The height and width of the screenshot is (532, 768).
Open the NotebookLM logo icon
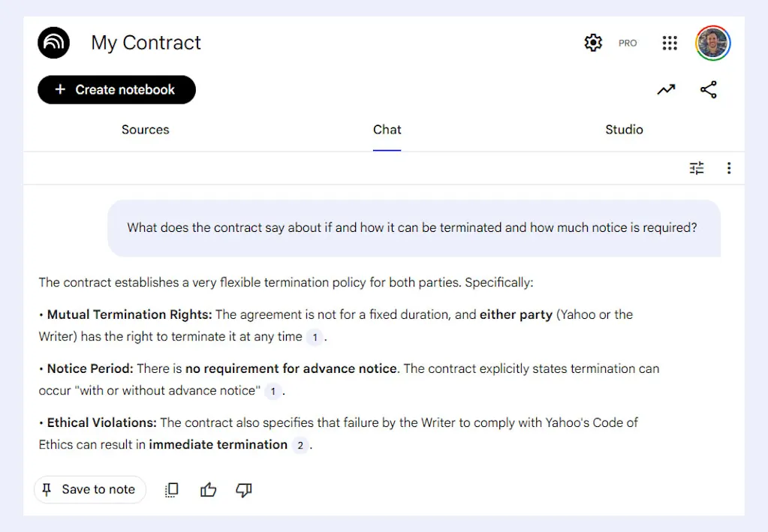tap(53, 43)
